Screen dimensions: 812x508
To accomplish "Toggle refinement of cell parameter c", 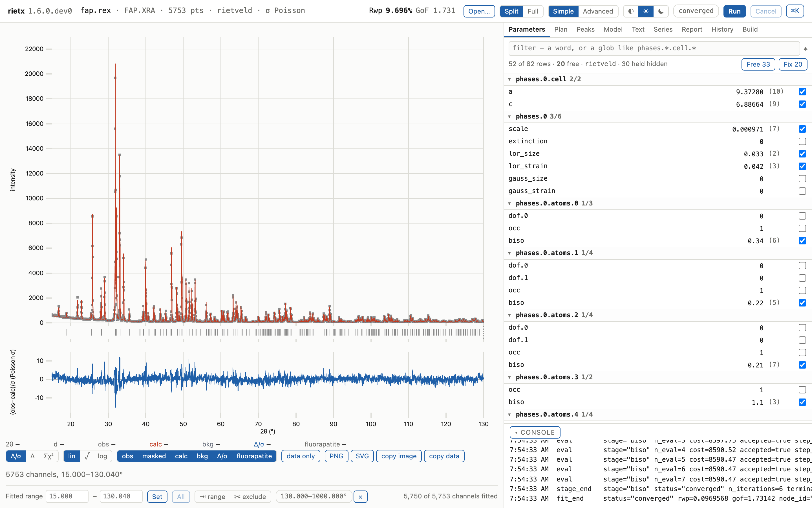I will 802,104.
